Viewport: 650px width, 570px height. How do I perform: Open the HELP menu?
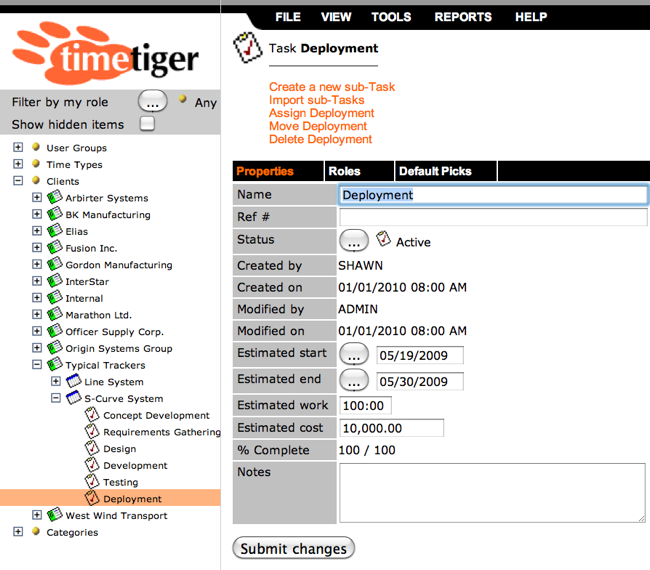[531, 17]
